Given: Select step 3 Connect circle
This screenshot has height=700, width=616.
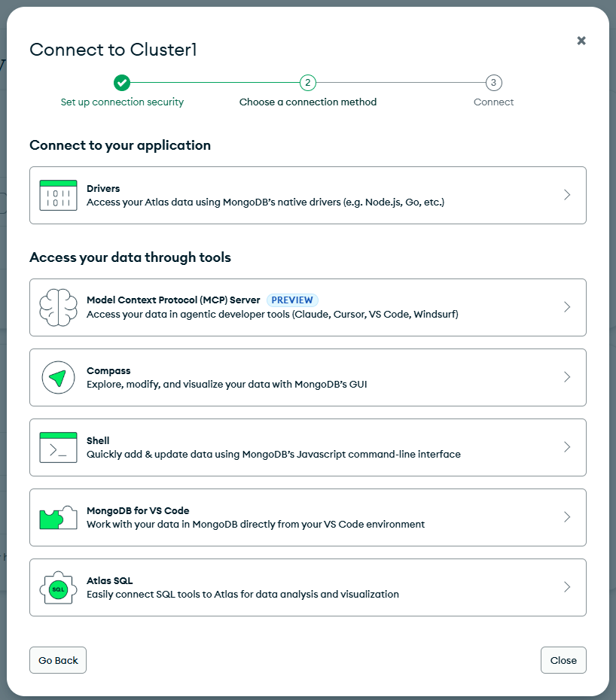Looking at the screenshot, I should coord(493,83).
